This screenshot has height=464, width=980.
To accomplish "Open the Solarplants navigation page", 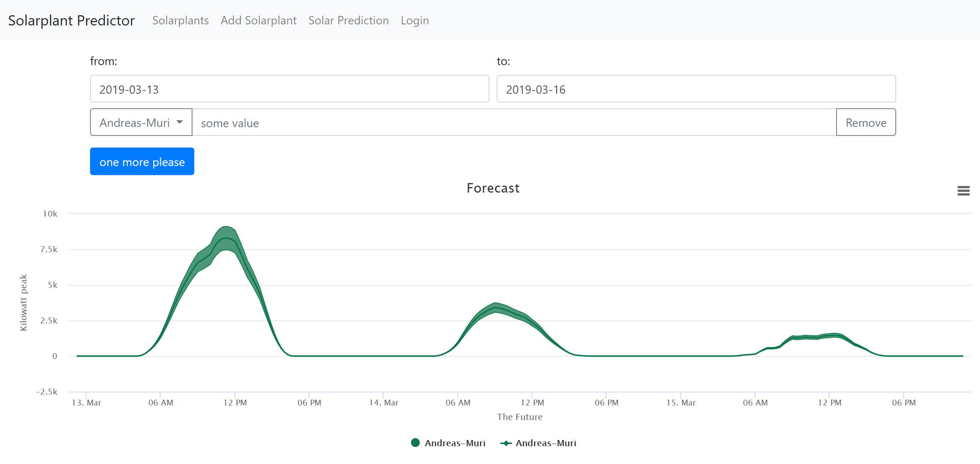I will (x=180, y=21).
